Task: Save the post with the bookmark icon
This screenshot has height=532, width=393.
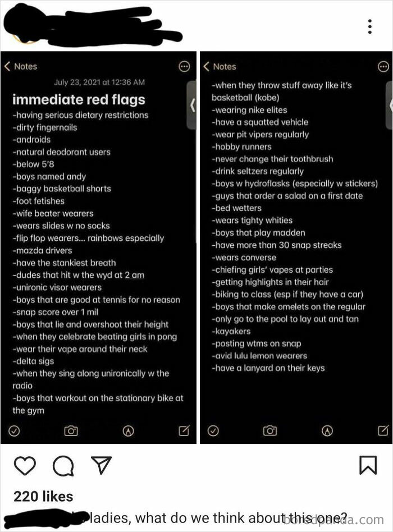Action: coord(369,465)
